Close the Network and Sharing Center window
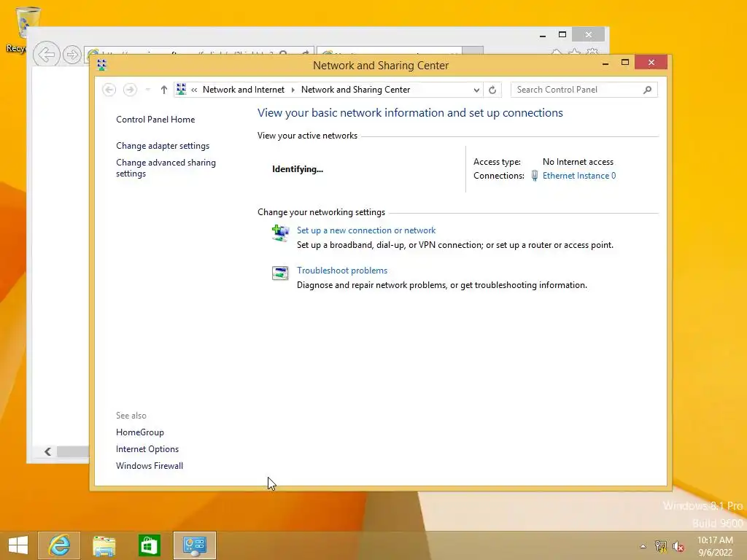 click(x=651, y=63)
